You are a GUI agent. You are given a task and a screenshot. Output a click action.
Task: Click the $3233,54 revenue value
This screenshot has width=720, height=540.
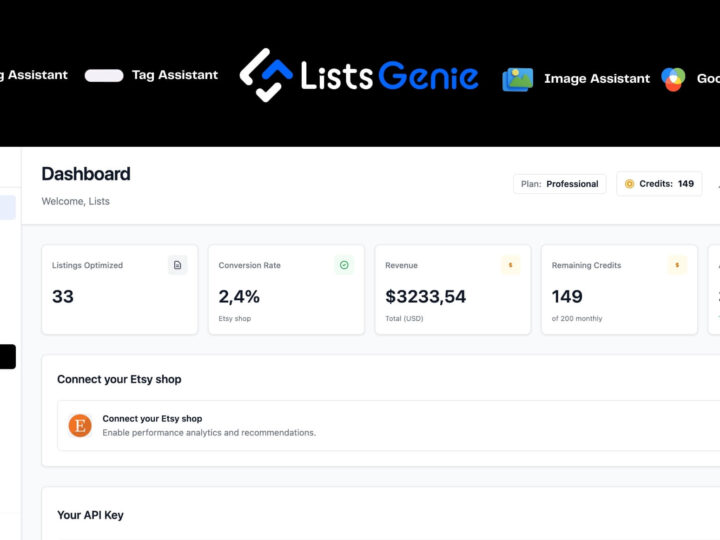point(426,297)
